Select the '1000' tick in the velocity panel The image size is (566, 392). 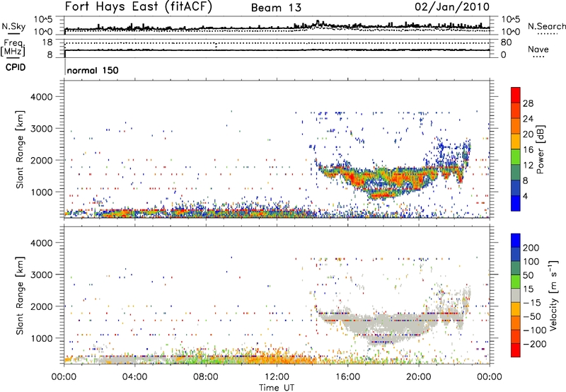41,338
